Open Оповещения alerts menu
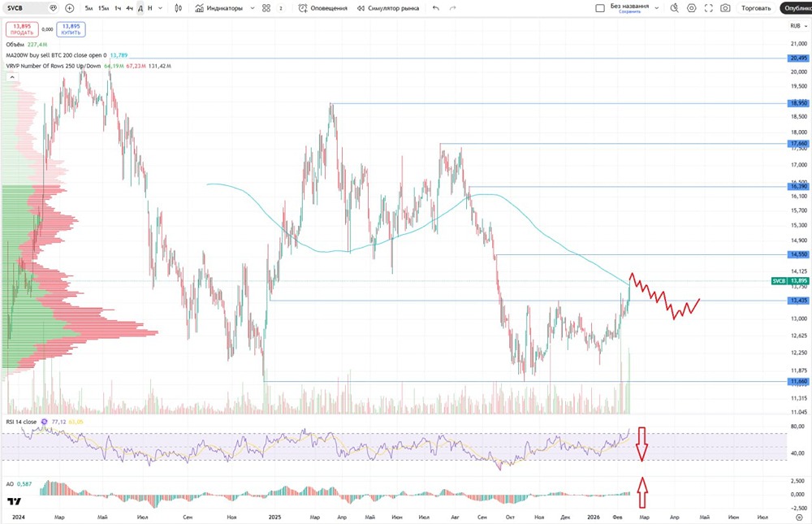Screen dimensions: 812x524 click(323, 8)
